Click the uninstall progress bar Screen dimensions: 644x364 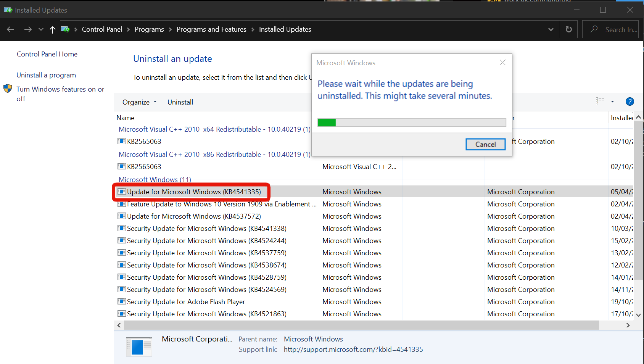coord(412,122)
